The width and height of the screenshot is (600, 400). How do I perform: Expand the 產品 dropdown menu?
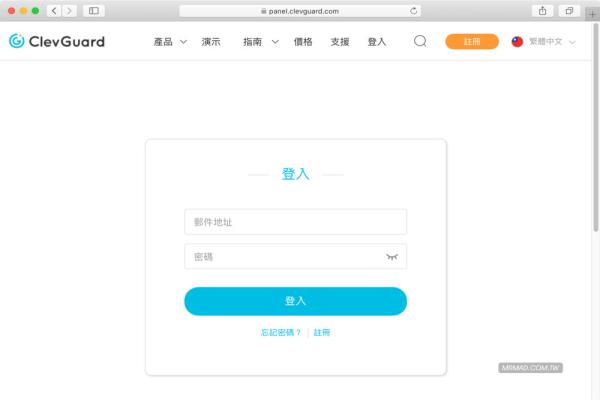pos(170,42)
